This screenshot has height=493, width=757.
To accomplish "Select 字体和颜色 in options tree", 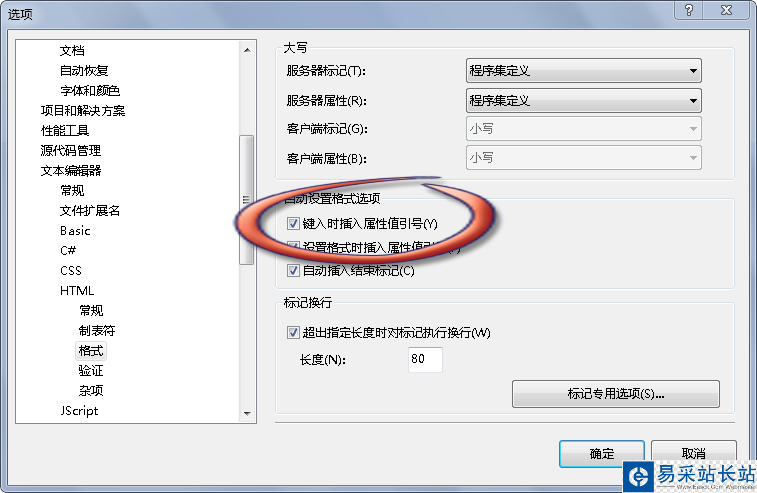I will 90,90.
